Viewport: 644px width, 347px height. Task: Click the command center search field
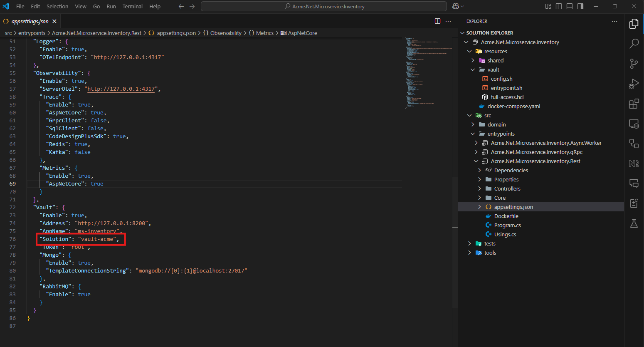pyautogui.click(x=324, y=6)
